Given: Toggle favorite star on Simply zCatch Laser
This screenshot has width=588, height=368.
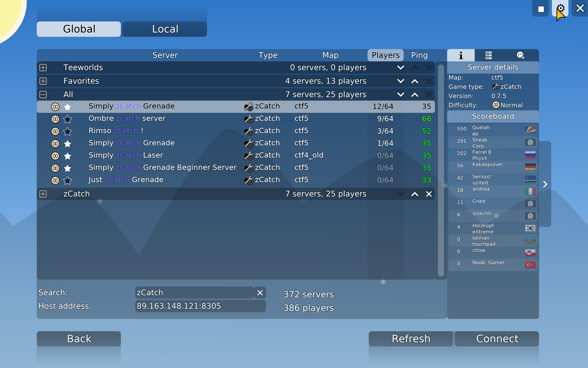Looking at the screenshot, I should 68,156.
